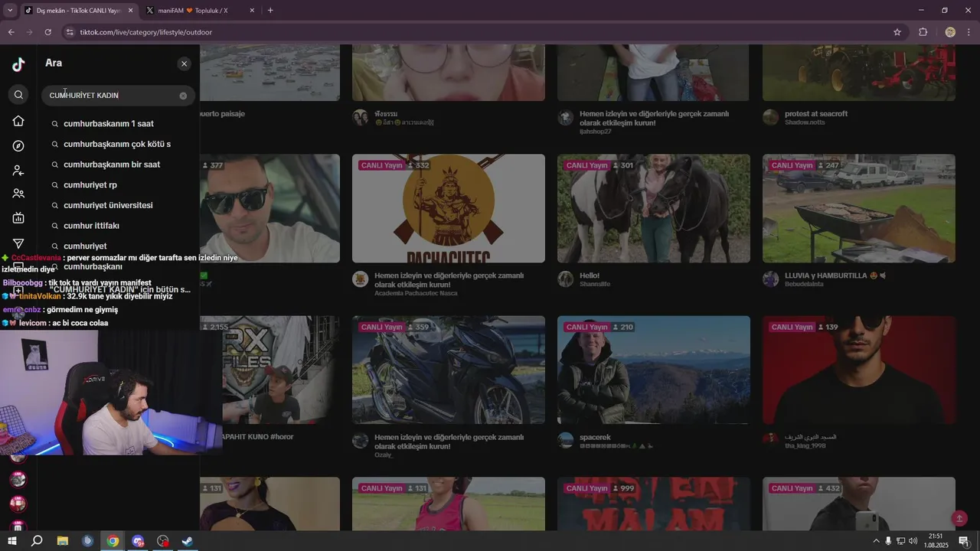Open Windows taskbar search

pos(37,541)
